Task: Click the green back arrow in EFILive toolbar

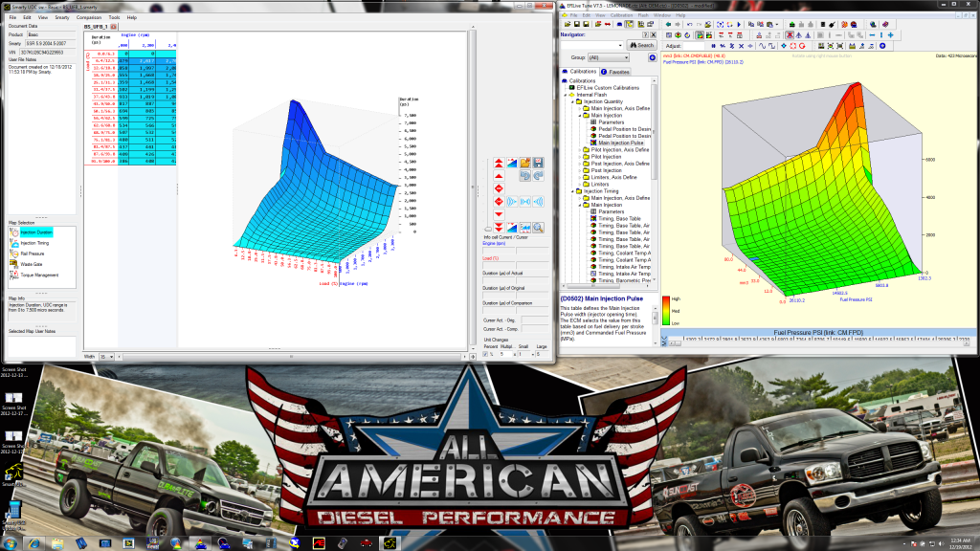Action: coord(668,24)
